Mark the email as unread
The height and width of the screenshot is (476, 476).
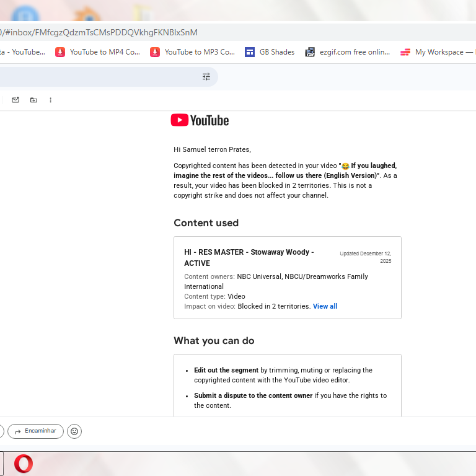click(x=15, y=100)
